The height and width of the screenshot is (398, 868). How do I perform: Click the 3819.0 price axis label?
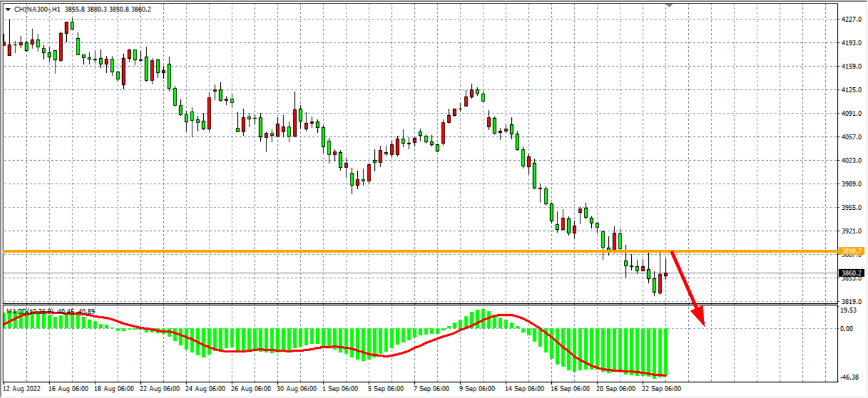(x=851, y=301)
